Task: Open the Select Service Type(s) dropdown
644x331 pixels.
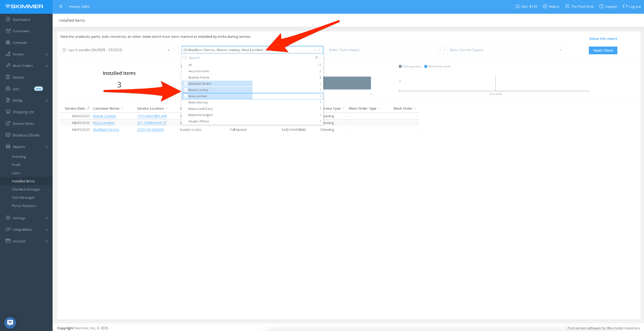Action: click(506, 50)
